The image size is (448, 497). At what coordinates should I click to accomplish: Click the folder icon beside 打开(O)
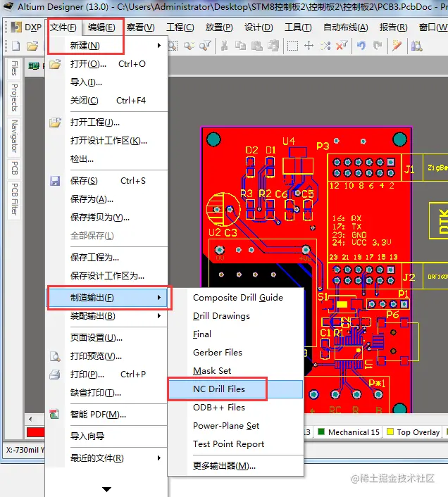pyautogui.click(x=55, y=64)
